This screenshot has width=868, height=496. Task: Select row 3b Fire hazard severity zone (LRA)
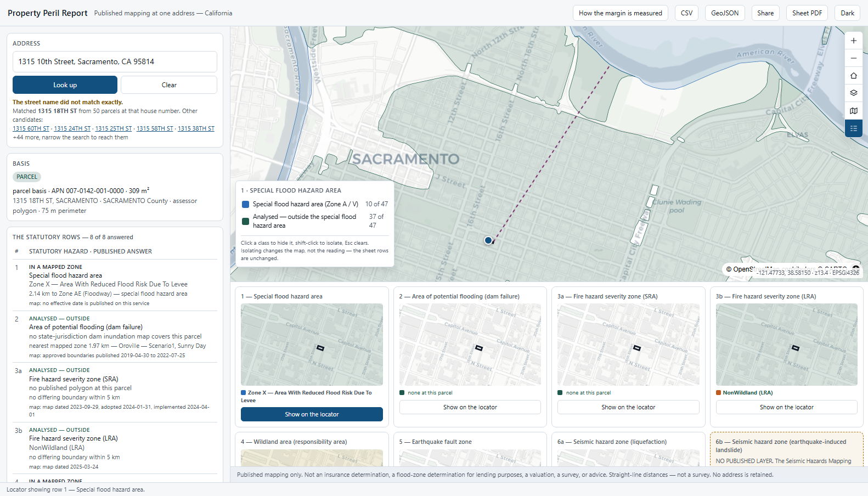pos(115,448)
